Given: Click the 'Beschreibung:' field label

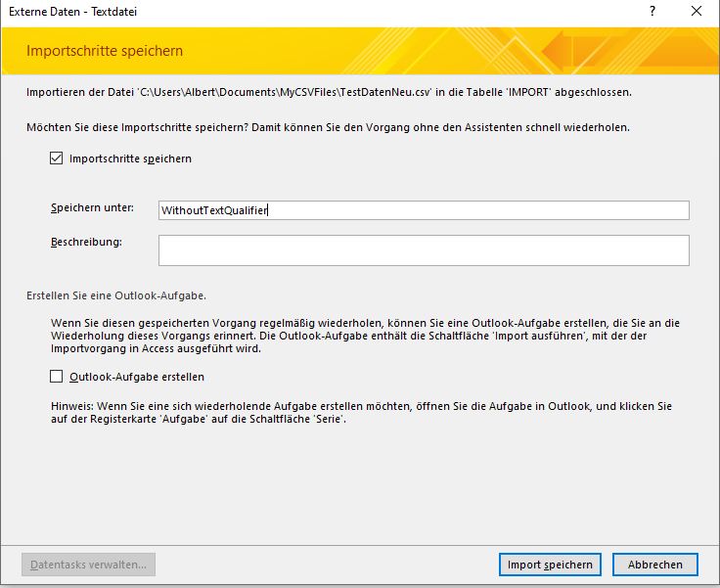Looking at the screenshot, I should coord(86,242).
